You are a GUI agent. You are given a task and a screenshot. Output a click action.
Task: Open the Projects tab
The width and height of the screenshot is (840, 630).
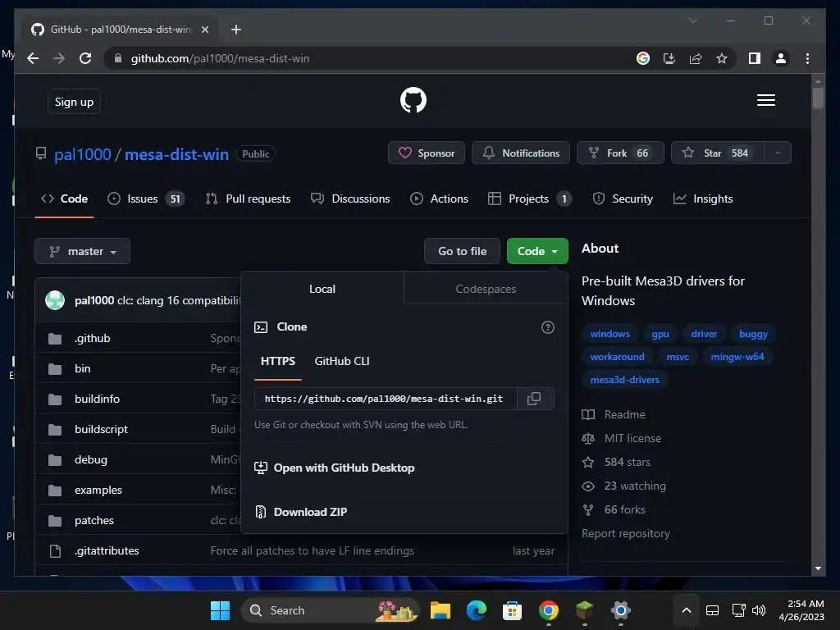pos(530,199)
